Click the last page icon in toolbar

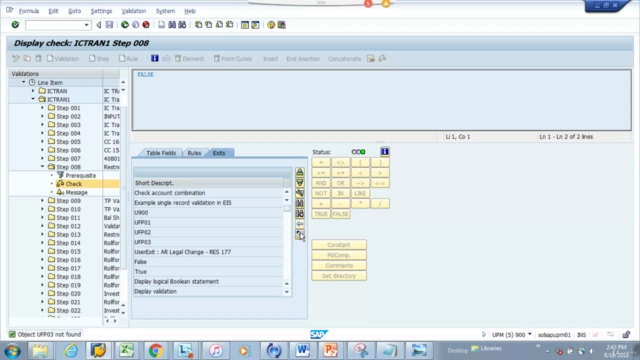pos(229,25)
